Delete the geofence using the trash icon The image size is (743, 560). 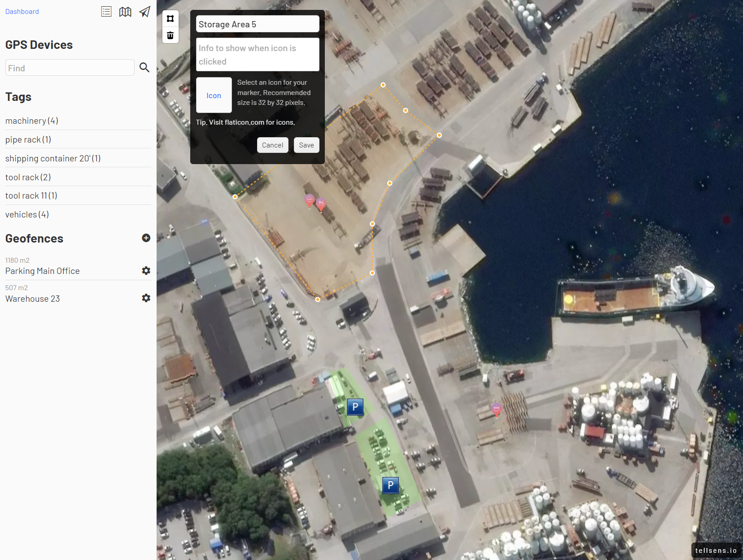tap(170, 35)
